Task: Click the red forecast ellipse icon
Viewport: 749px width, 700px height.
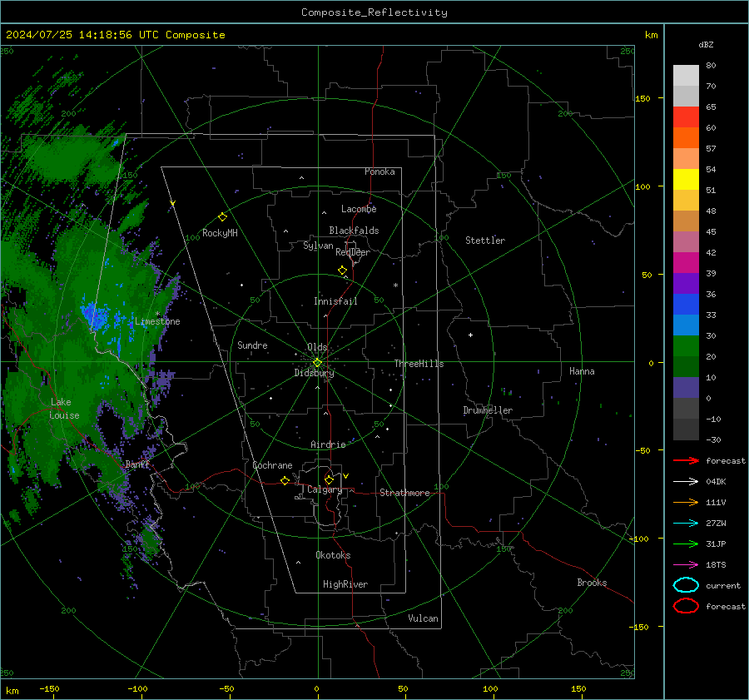Action: [686, 606]
